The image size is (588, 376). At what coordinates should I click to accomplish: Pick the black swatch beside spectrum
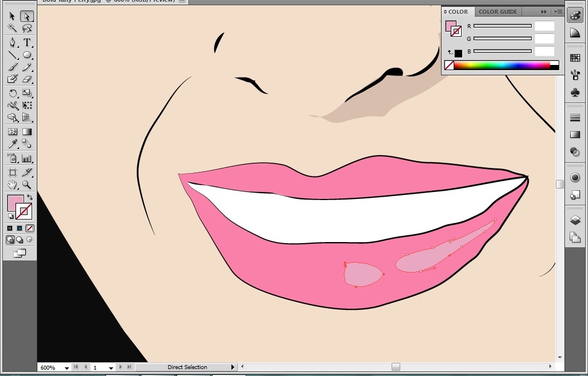click(x=555, y=68)
